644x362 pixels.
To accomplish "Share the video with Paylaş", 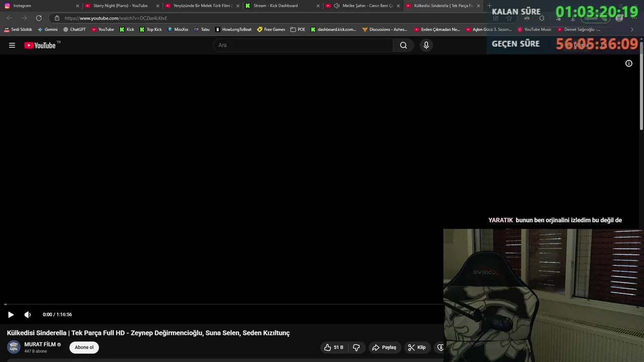I will tap(384, 347).
